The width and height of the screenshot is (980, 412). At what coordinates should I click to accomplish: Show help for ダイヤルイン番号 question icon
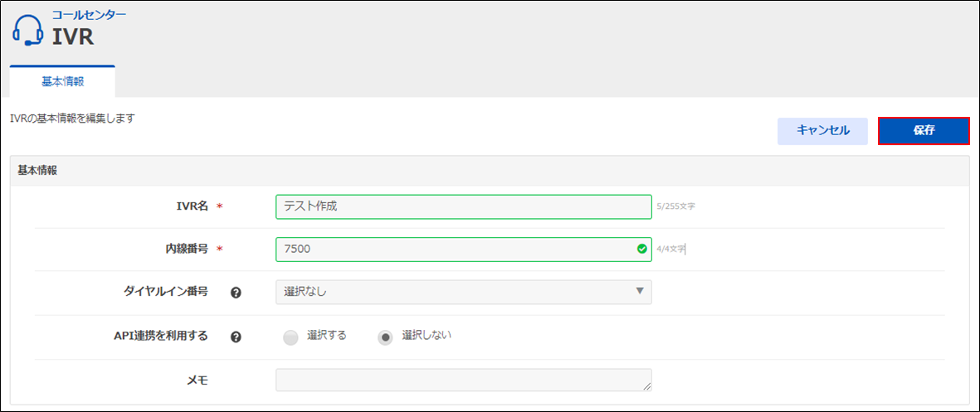click(236, 293)
